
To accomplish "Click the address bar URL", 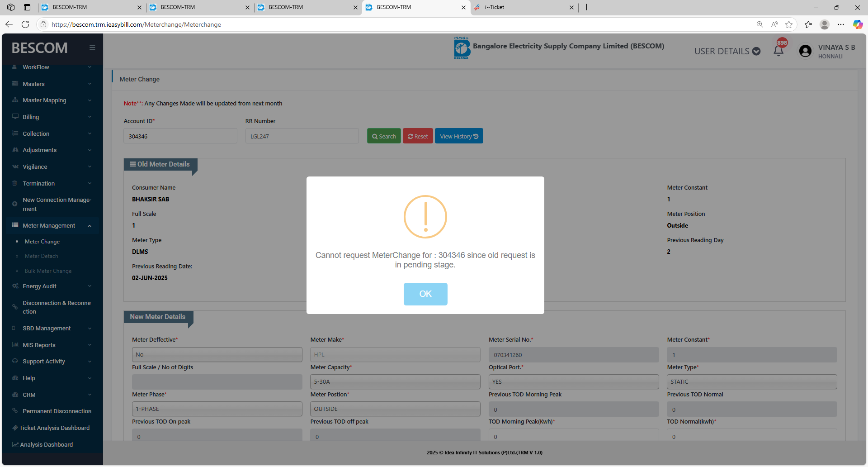I will (x=136, y=24).
